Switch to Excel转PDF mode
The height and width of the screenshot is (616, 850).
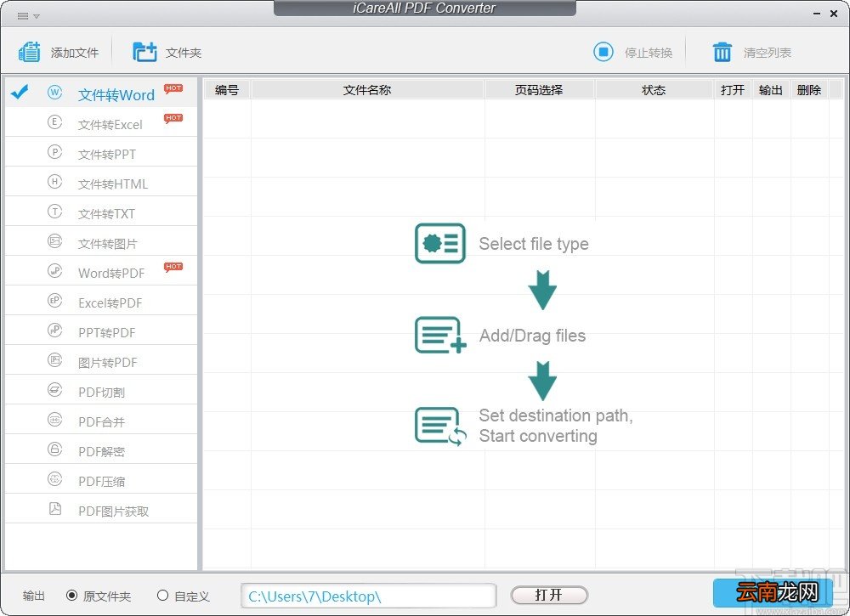point(101,300)
